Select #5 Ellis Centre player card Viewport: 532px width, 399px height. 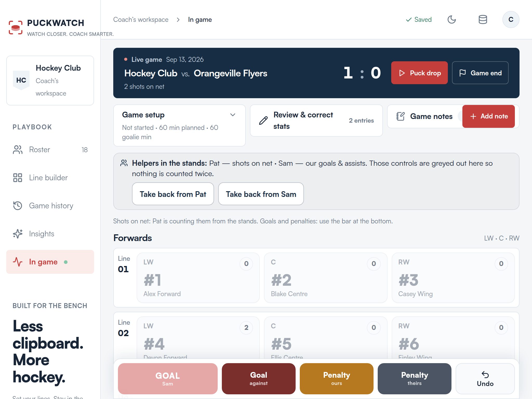(x=325, y=338)
